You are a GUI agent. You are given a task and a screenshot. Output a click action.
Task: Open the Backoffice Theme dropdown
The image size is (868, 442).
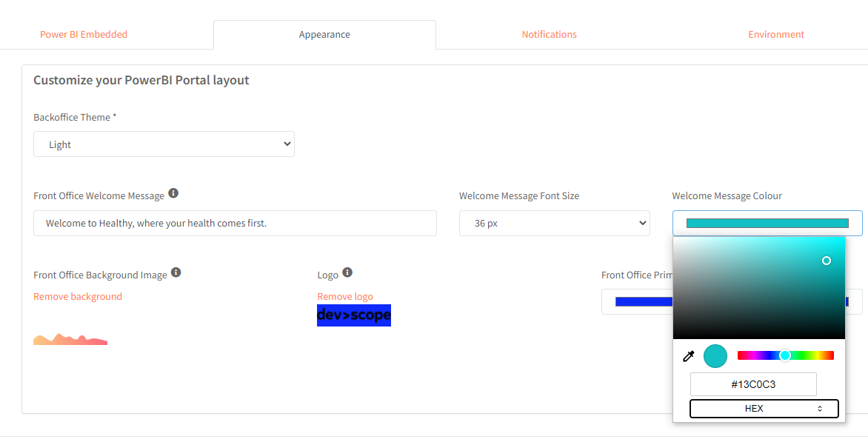point(164,144)
